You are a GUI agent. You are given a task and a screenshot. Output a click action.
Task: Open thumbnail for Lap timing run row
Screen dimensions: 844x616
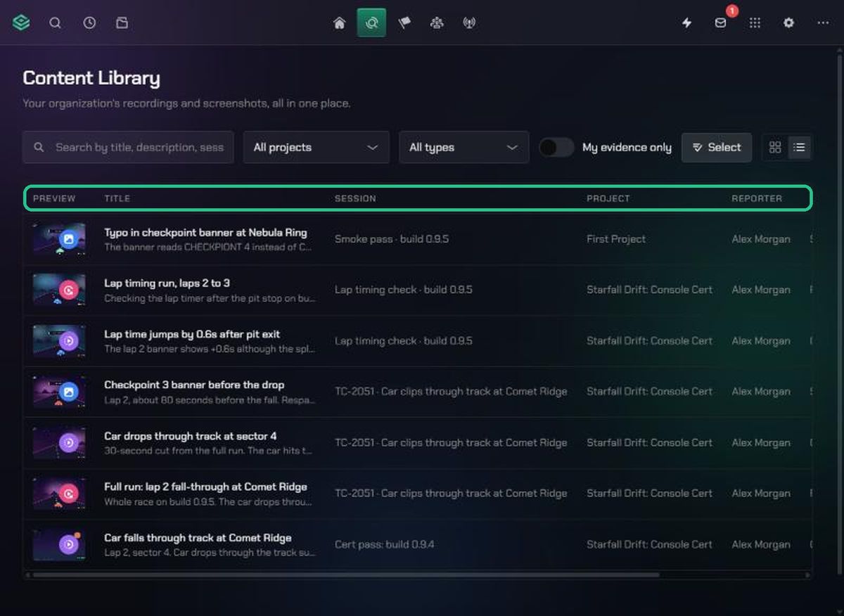tap(59, 290)
